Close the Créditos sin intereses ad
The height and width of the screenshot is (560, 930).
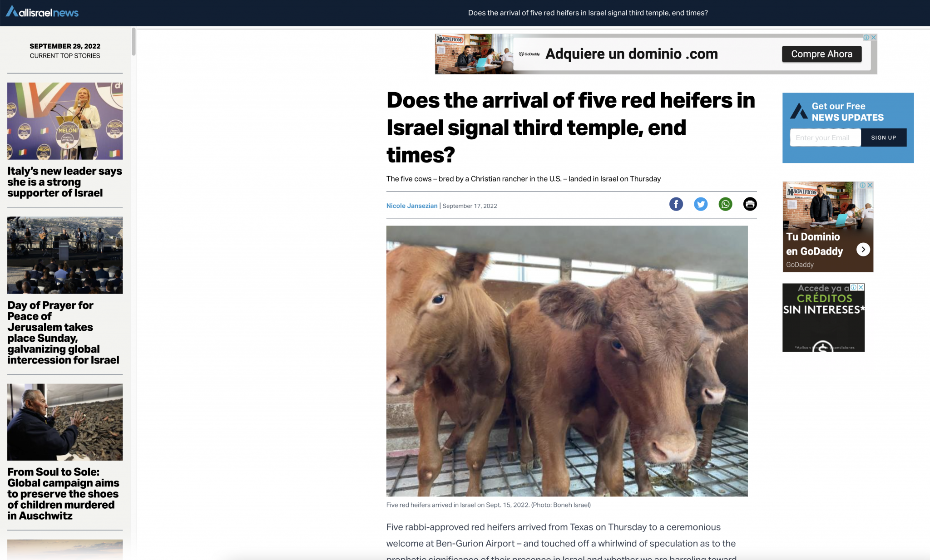point(861,287)
